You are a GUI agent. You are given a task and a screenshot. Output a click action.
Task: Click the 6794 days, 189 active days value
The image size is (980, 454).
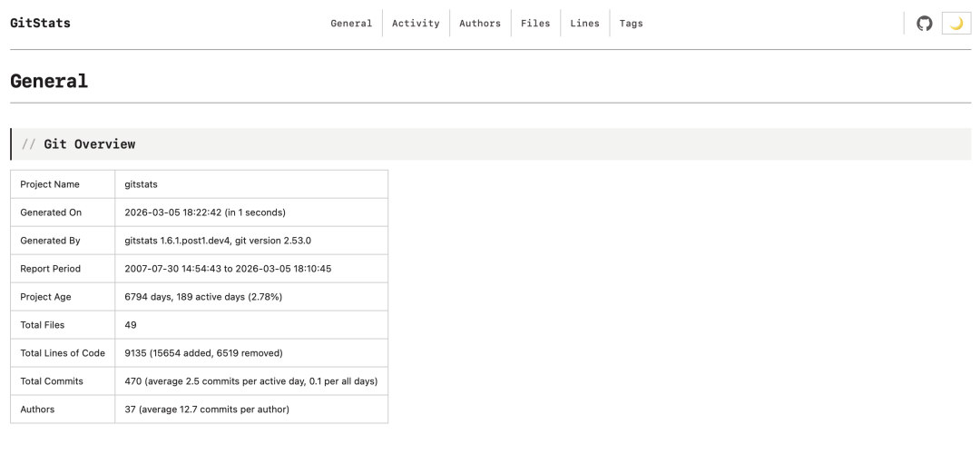pos(203,297)
